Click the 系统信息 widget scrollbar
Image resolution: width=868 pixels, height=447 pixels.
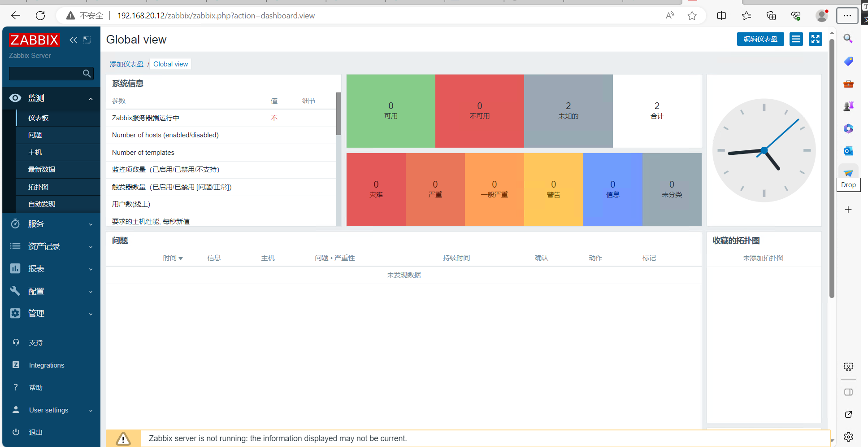(339, 114)
